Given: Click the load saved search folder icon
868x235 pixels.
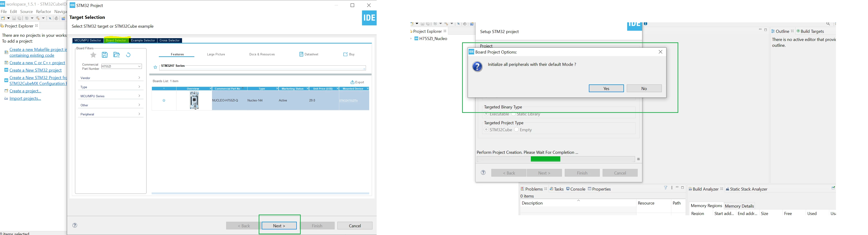Looking at the screenshot, I should click(x=117, y=55).
